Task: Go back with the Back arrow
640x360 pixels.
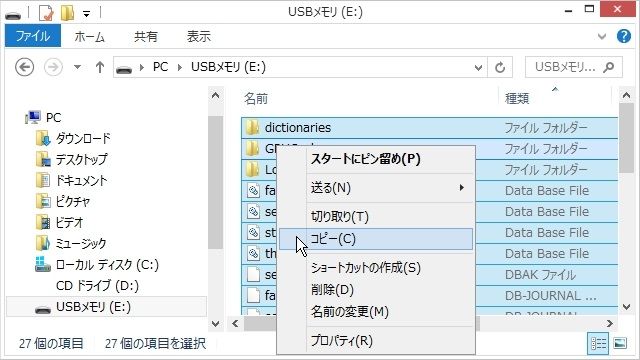Action: pos(24,67)
